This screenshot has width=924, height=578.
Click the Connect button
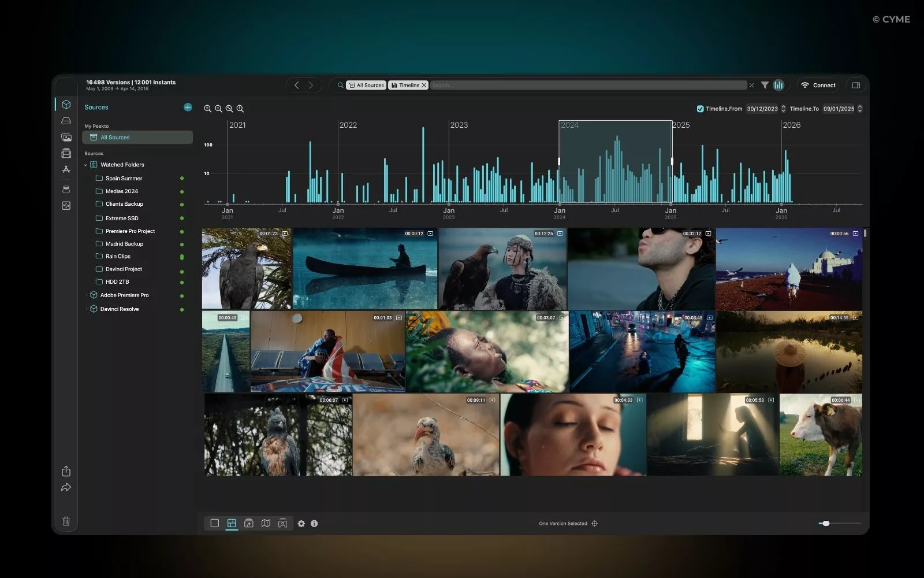pos(818,85)
